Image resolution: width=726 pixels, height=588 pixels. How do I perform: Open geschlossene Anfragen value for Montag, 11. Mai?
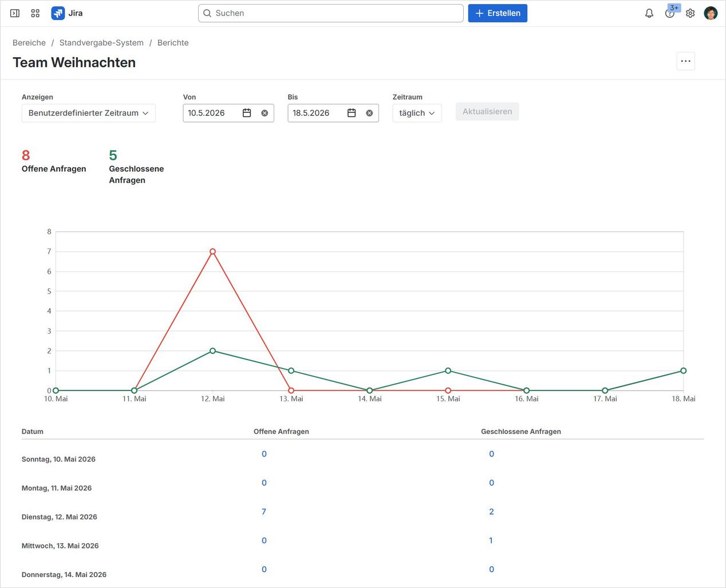coord(491,483)
